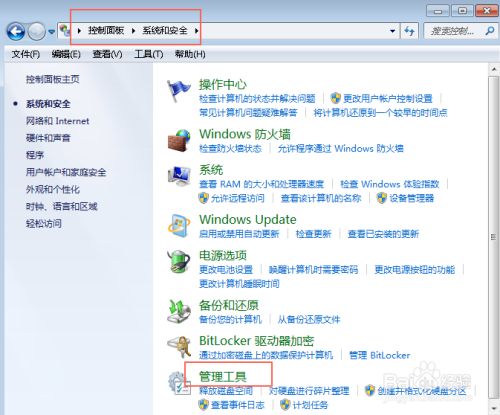Click 检查计算机的状态并解决问题 link

pyautogui.click(x=257, y=99)
